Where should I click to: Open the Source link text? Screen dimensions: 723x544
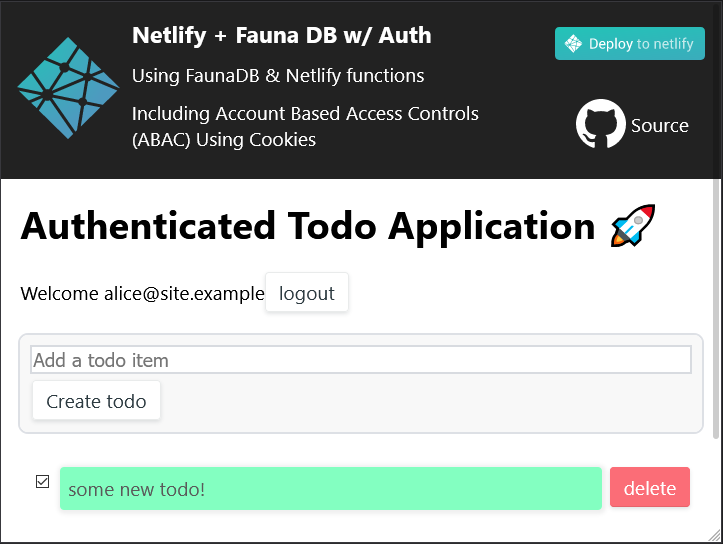[x=659, y=125]
